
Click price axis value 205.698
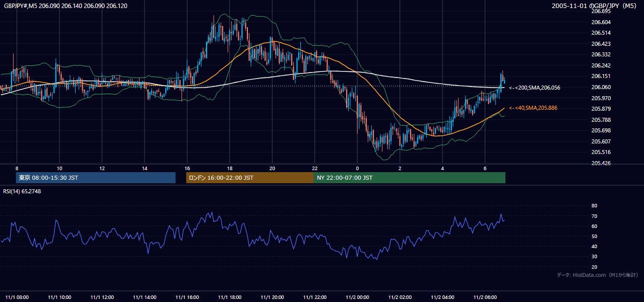click(x=601, y=130)
